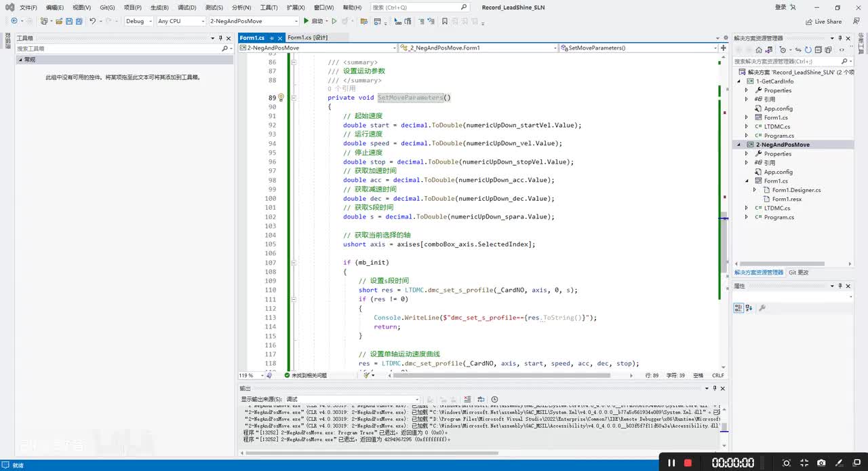This screenshot has height=471, width=868.
Task: Switch to the Form1.cs [设计] tab
Action: point(307,38)
